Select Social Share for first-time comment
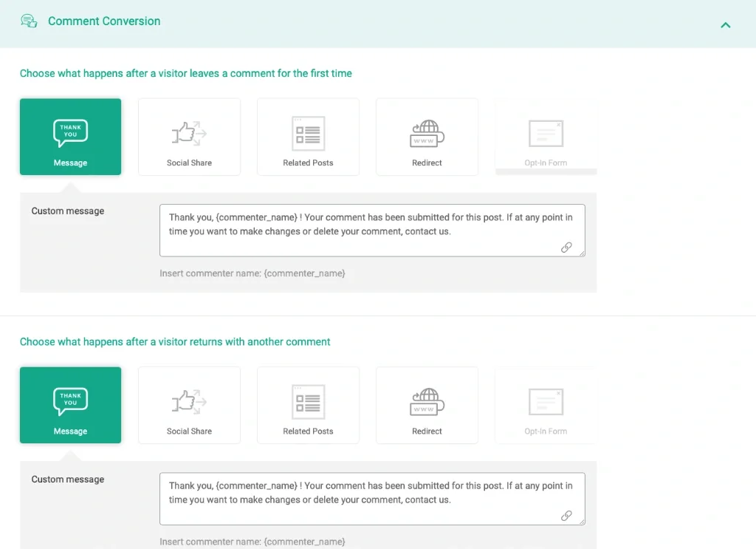This screenshot has width=756, height=549. pyautogui.click(x=189, y=137)
